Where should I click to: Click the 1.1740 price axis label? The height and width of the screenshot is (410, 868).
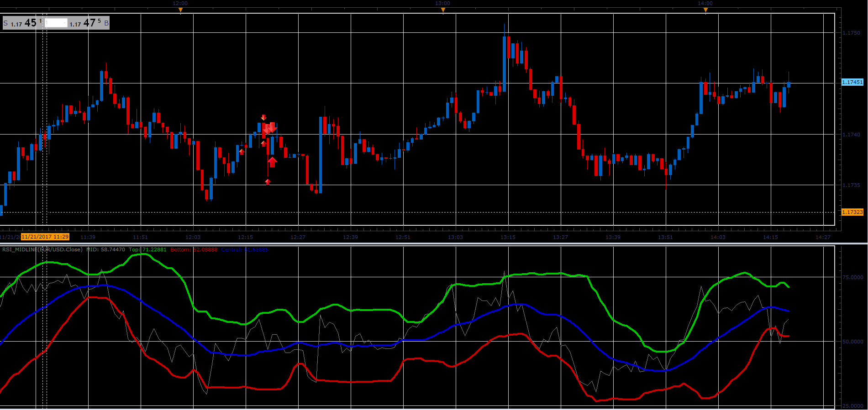click(x=851, y=135)
